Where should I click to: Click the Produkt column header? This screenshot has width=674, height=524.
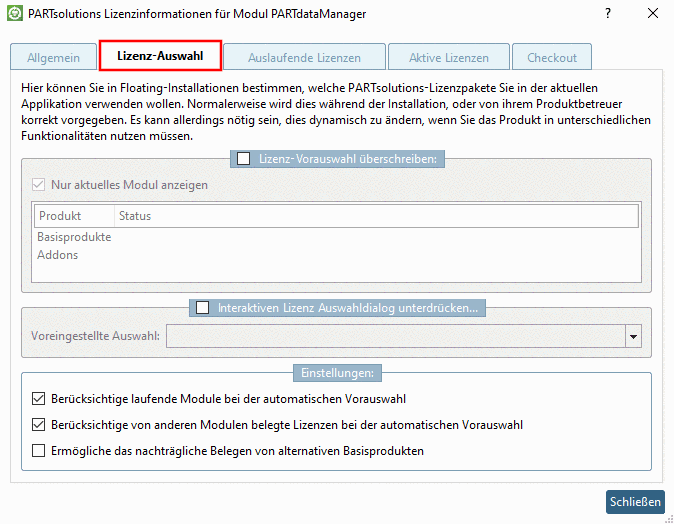(x=74, y=216)
